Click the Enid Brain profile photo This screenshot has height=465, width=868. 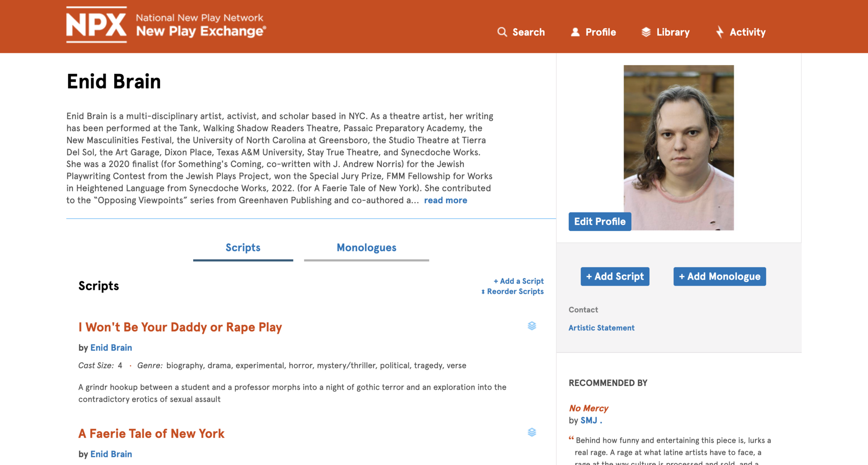[x=679, y=148]
